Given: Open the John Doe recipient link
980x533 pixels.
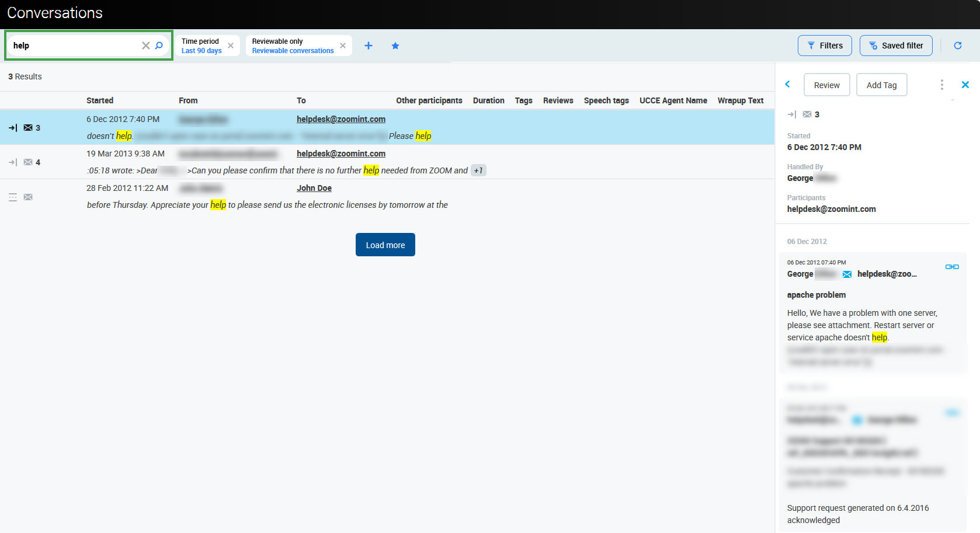Looking at the screenshot, I should [x=314, y=188].
